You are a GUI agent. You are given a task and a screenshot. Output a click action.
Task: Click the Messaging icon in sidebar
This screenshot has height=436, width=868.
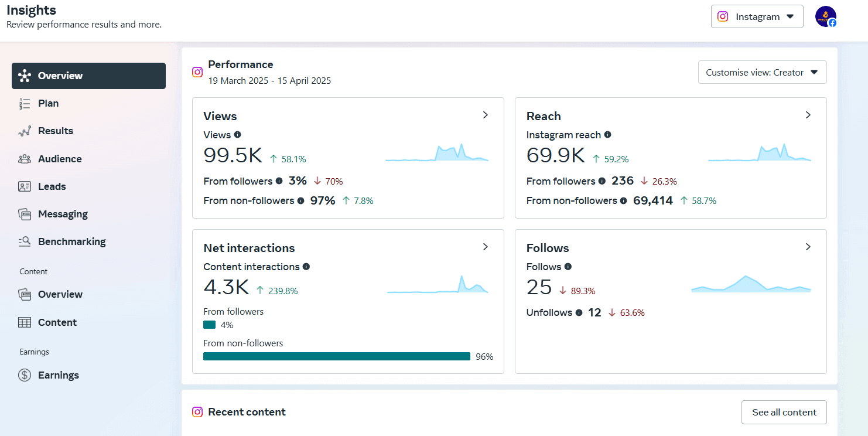[x=25, y=214]
